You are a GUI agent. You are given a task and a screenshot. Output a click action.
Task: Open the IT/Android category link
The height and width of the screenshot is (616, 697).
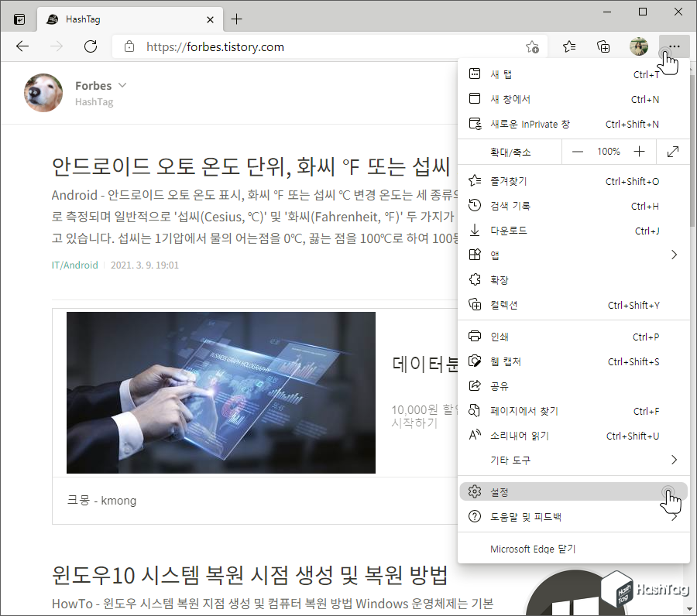coord(74,264)
